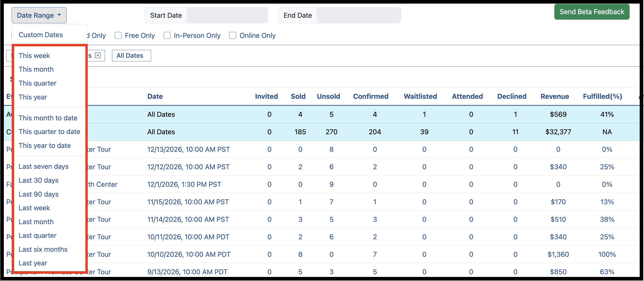Open the 12/13/2026, 10:00 AM PST date link
This screenshot has height=281, width=644.
pos(188,150)
